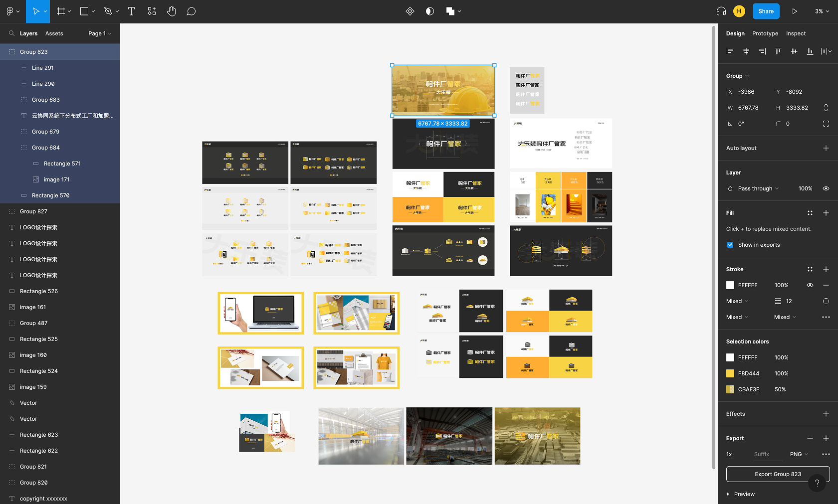Select the Pen tool
The width and height of the screenshot is (838, 504).
pos(108,11)
